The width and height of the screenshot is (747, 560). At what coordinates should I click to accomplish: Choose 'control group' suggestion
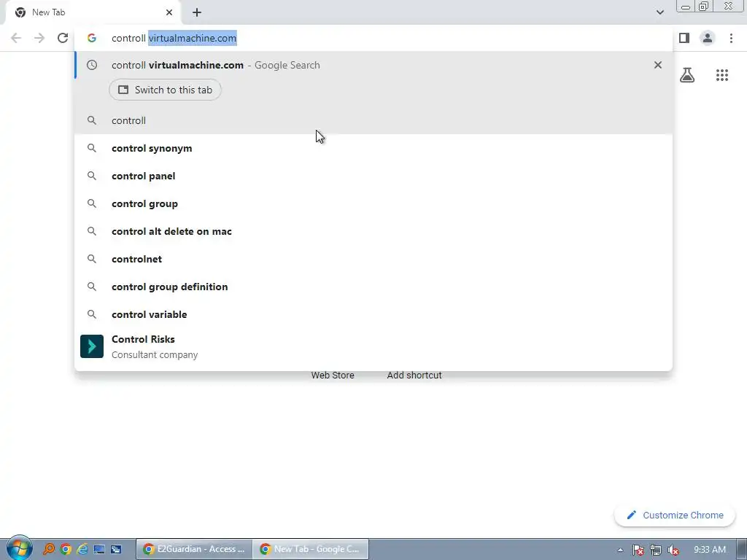click(x=373, y=203)
